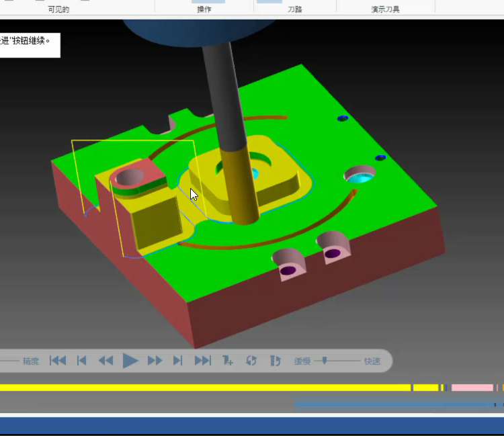This screenshot has width=504, height=436.
Task: Select the pink segment on the timeline
Action: tap(472, 388)
